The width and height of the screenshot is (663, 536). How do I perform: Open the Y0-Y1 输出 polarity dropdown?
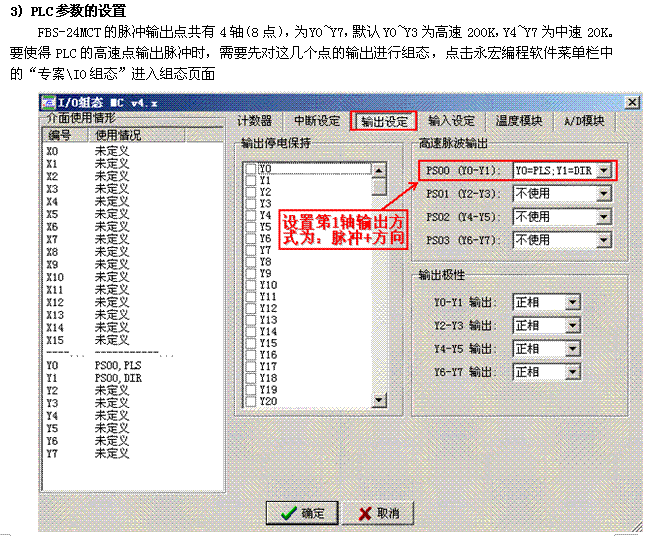(x=572, y=301)
